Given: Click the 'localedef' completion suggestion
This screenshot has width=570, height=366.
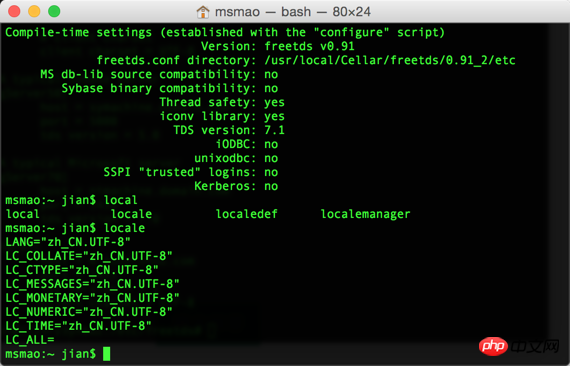Looking at the screenshot, I should click(x=246, y=214).
